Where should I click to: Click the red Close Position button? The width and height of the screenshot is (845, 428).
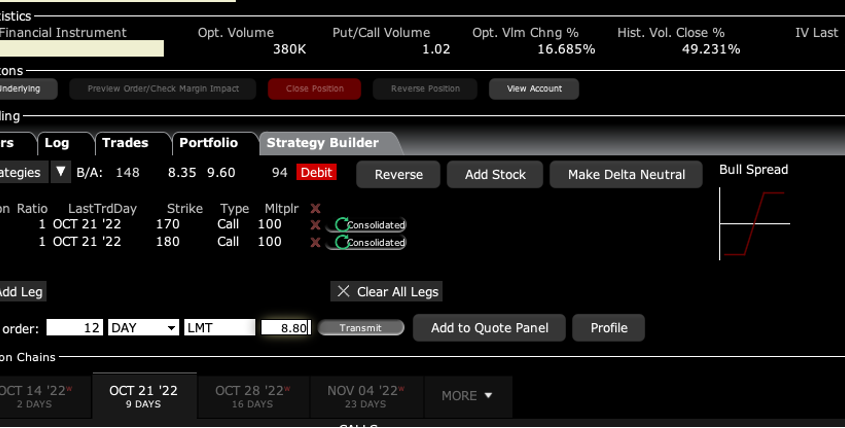(315, 89)
